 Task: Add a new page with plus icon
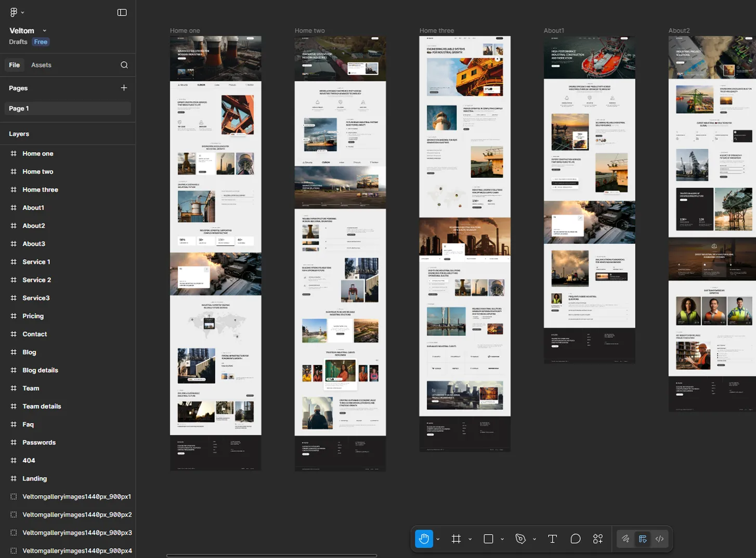point(124,88)
